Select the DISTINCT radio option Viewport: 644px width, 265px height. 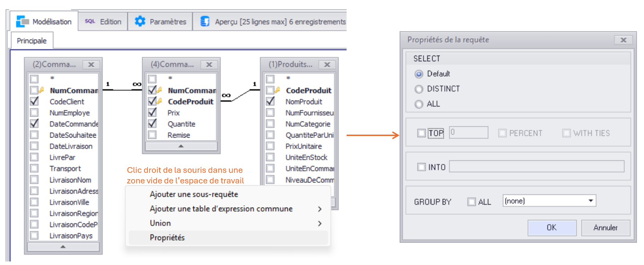[x=419, y=89]
